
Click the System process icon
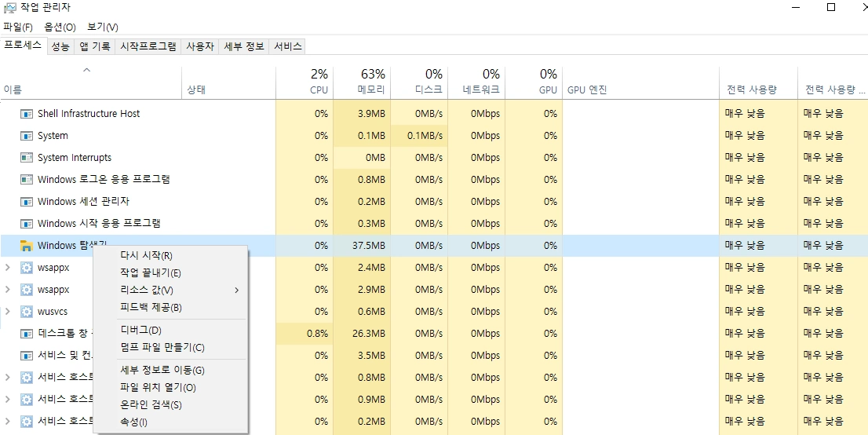[x=27, y=136]
